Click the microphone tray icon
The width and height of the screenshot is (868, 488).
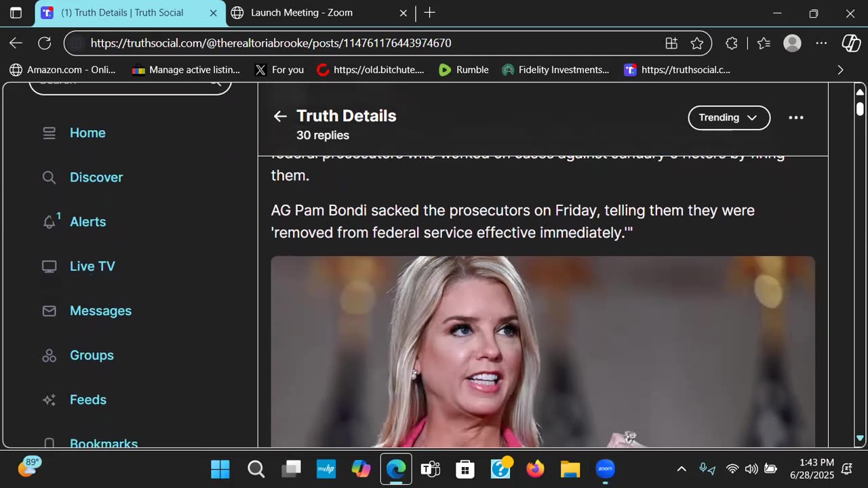(707, 469)
